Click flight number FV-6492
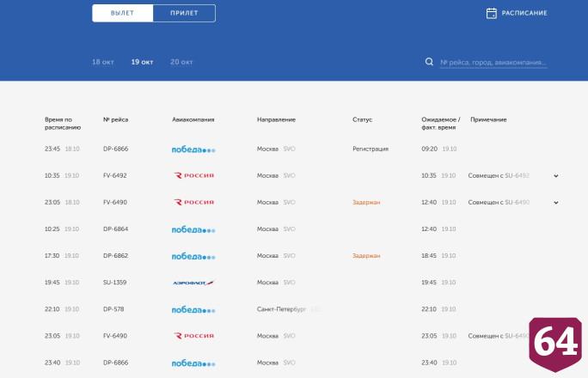Screen dimensions: 588x378 pos(114,175)
